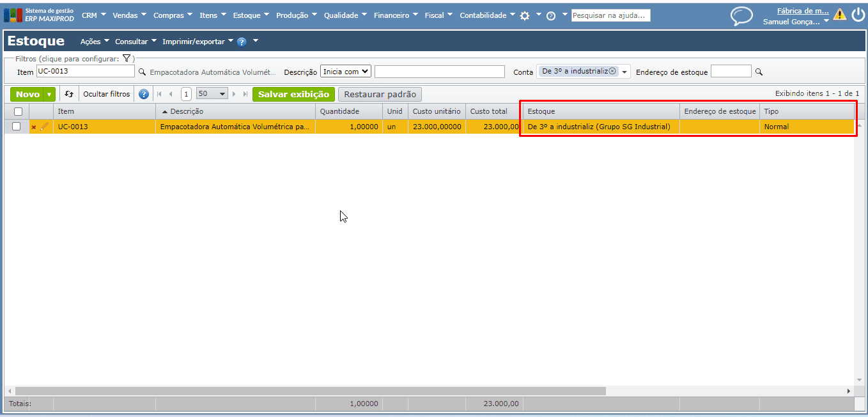Open the arrow next to top bar help icon
This screenshot has width=868, height=417.
pyautogui.click(x=564, y=14)
